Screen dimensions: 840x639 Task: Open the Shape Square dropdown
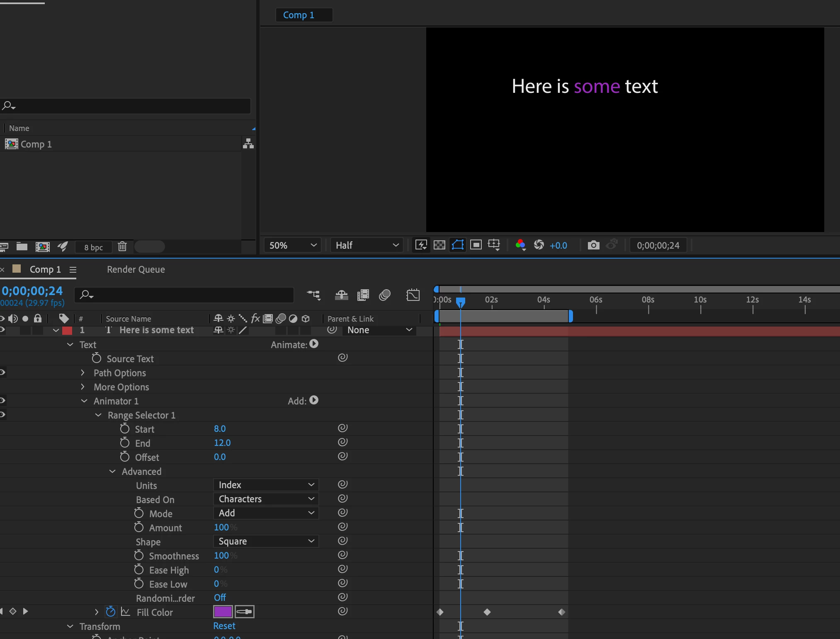point(266,541)
